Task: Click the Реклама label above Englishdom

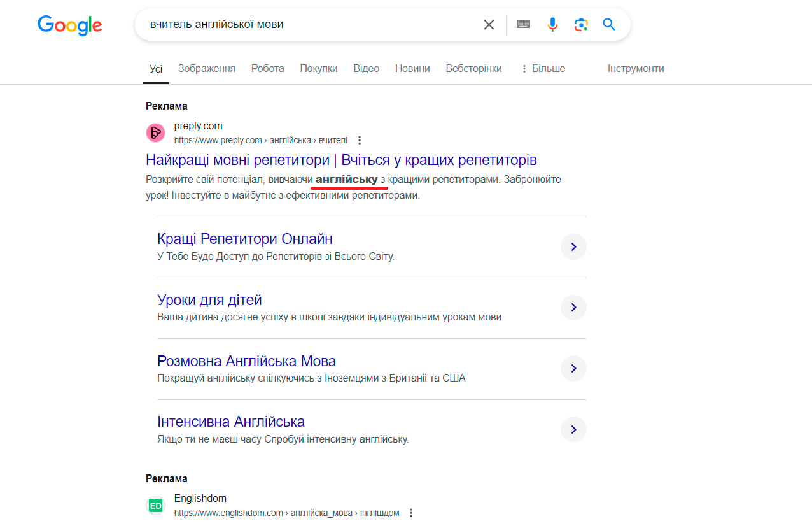Action: 167,479
